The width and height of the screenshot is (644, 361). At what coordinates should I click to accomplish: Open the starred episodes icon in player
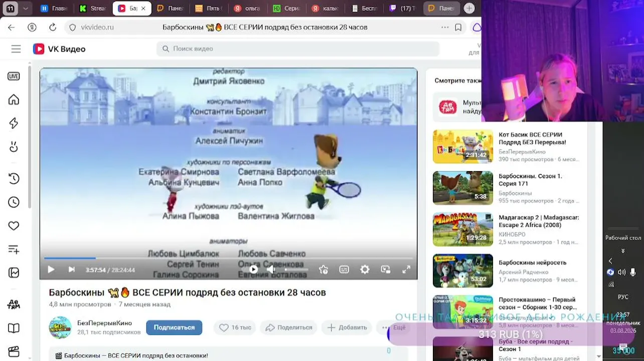tap(324, 270)
